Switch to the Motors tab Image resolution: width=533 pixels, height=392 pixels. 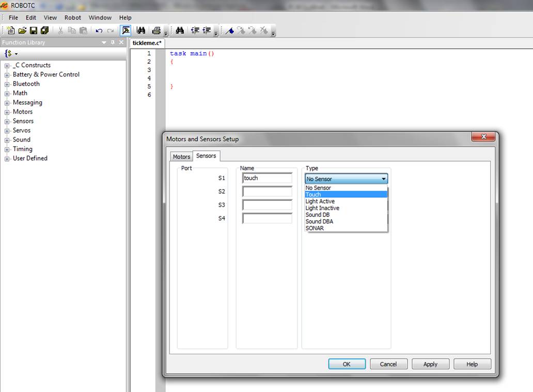pyautogui.click(x=181, y=156)
